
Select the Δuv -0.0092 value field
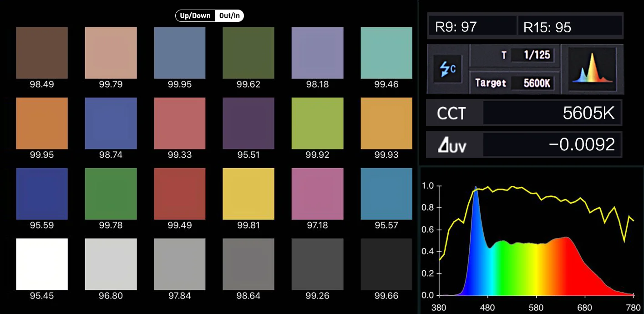[552, 144]
